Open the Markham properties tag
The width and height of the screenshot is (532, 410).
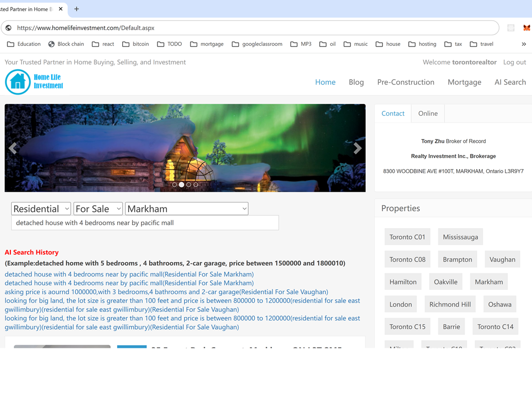(489, 282)
